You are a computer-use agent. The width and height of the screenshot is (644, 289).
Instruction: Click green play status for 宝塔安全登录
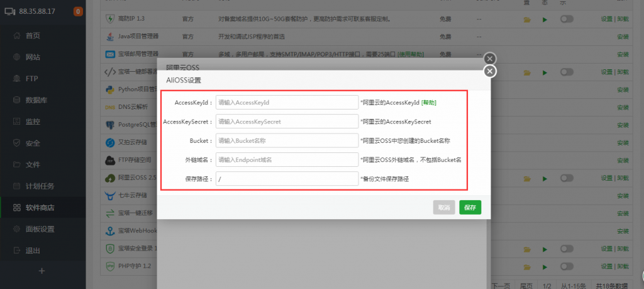[x=545, y=249]
